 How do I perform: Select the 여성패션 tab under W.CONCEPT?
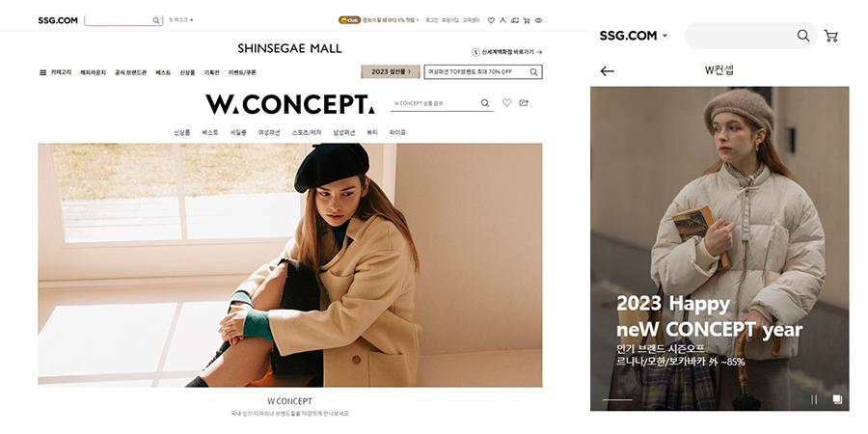point(269,132)
